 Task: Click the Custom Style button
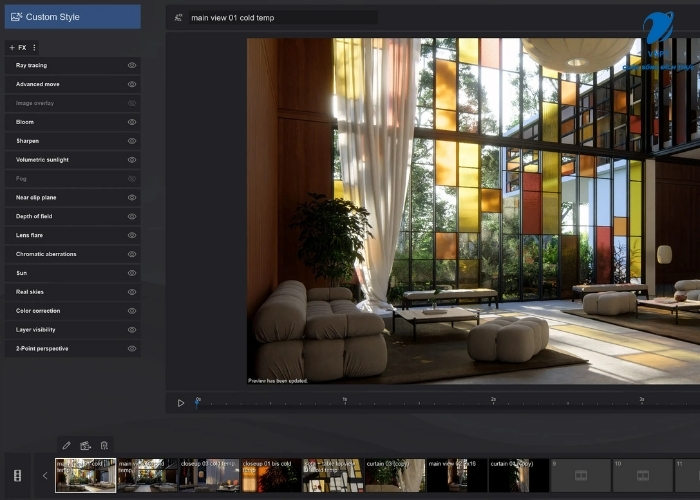pyautogui.click(x=72, y=17)
